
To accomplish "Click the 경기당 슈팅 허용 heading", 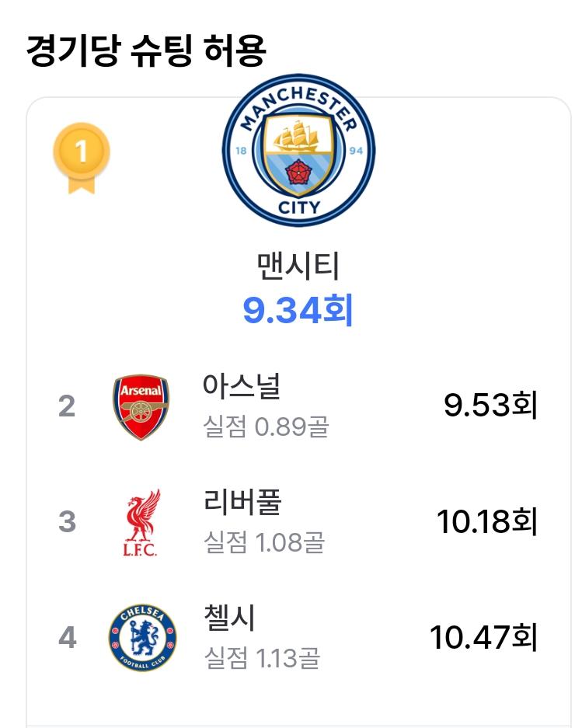I will (146, 51).
